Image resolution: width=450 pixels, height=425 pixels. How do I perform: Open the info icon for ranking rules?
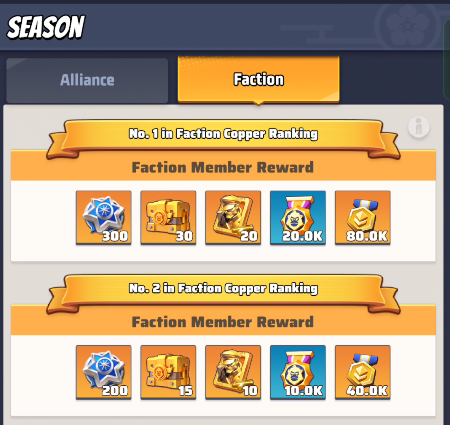tap(419, 127)
